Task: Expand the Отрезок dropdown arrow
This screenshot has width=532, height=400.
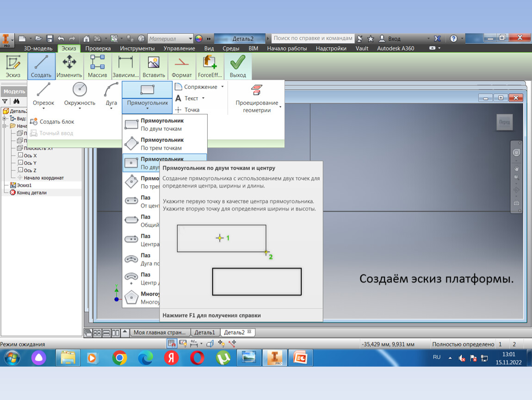Action: [43, 109]
